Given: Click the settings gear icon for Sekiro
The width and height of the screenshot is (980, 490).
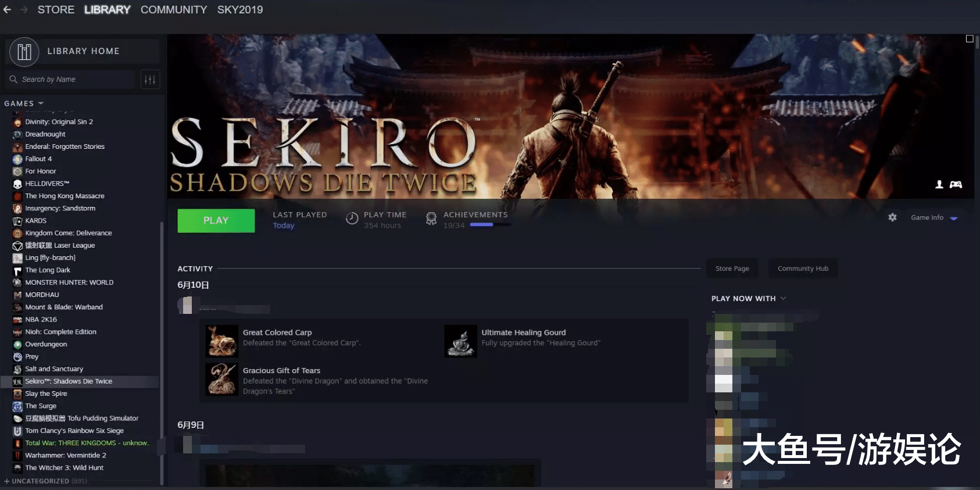Looking at the screenshot, I should pyautogui.click(x=892, y=217).
